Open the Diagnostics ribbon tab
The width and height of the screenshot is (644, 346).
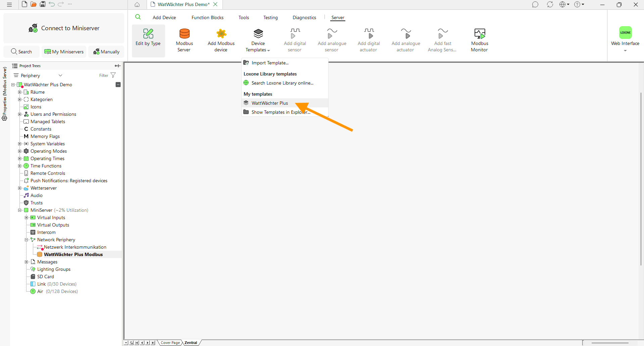tap(304, 17)
